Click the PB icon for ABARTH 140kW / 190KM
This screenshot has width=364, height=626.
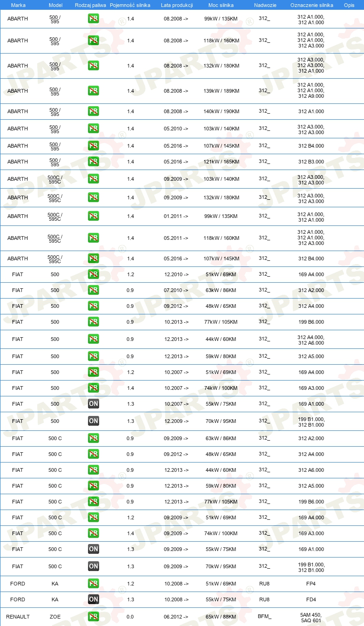point(94,111)
